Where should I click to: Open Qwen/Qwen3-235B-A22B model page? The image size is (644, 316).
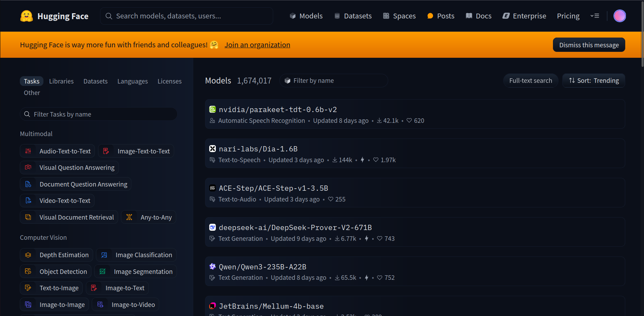(x=415, y=271)
